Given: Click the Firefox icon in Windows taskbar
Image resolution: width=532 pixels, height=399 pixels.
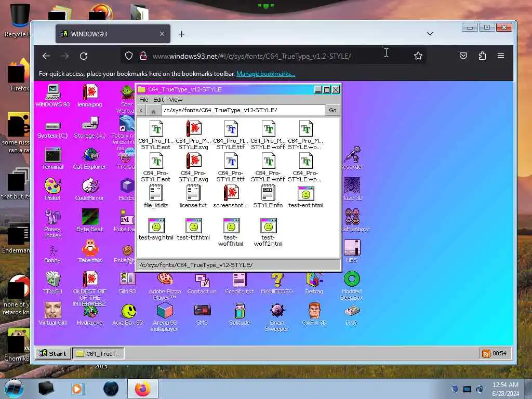Looking at the screenshot, I should point(142,389).
